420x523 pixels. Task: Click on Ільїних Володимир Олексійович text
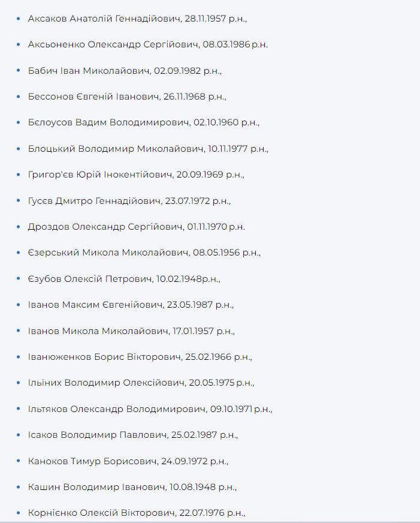tap(140, 383)
